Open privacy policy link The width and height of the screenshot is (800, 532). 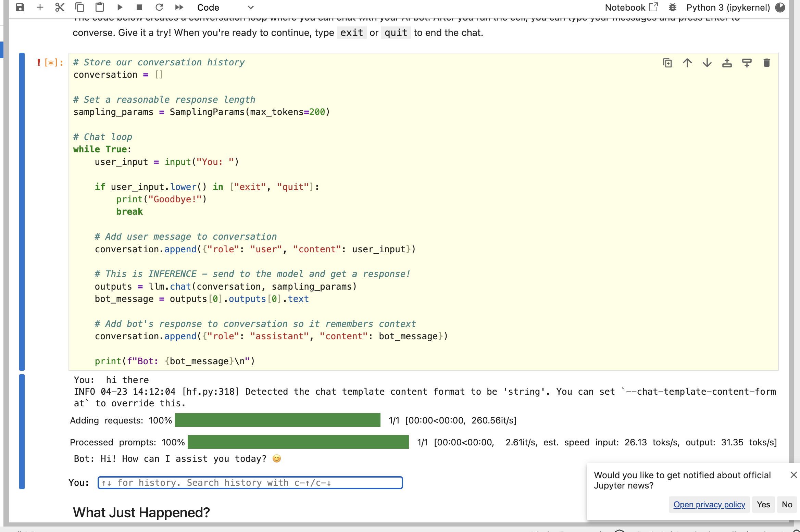[709, 504]
